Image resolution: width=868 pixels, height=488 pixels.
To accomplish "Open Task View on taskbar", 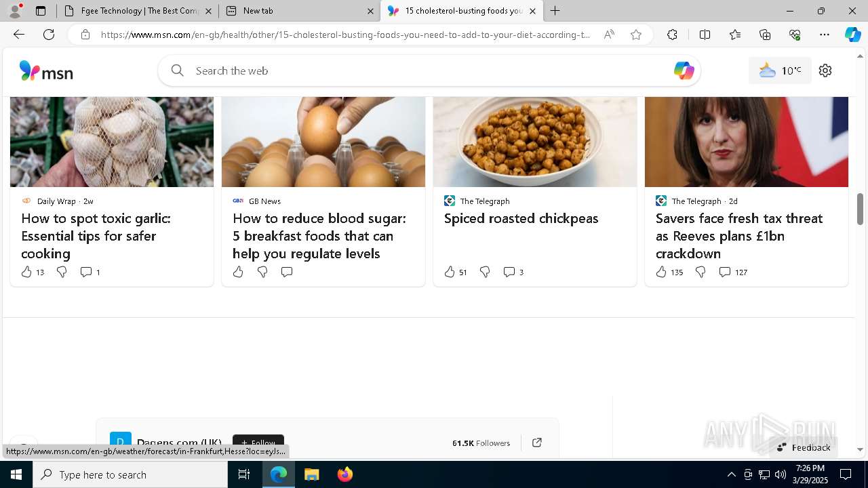I will point(244,474).
